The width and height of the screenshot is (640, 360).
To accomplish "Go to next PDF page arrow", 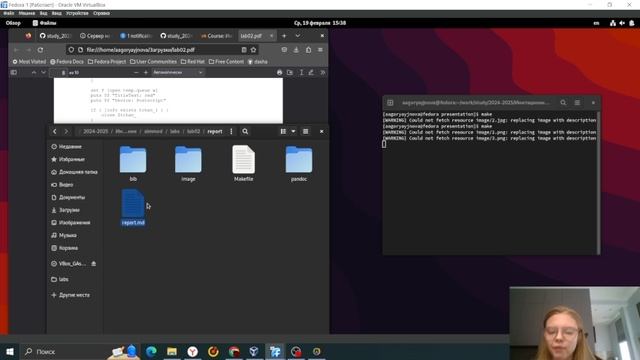I will point(43,72).
